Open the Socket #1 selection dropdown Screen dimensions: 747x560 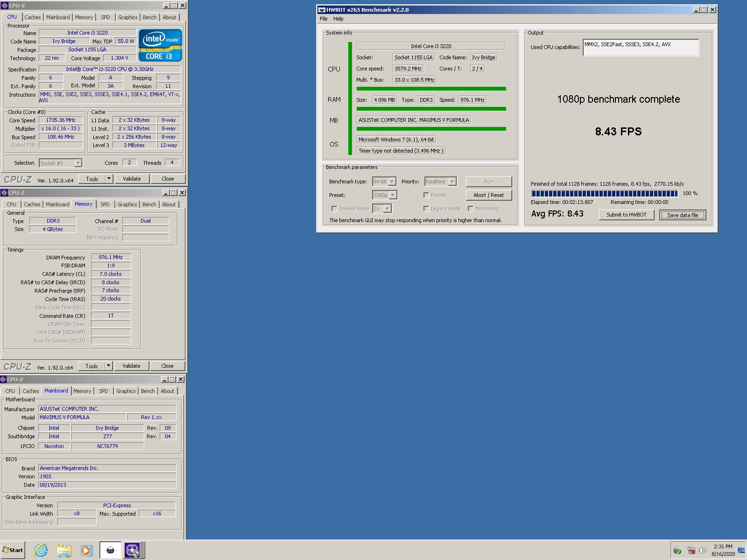[78, 163]
